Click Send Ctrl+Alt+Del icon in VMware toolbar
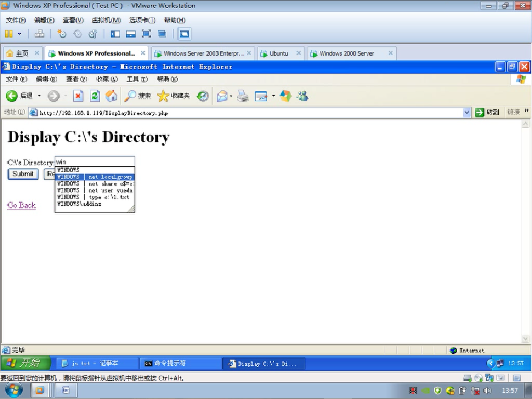 coord(39,34)
